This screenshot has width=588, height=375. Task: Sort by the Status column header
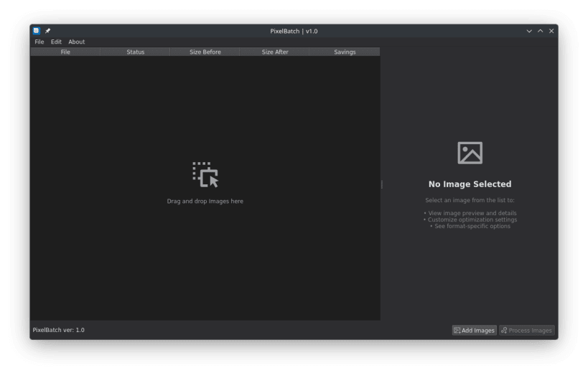pyautogui.click(x=136, y=52)
